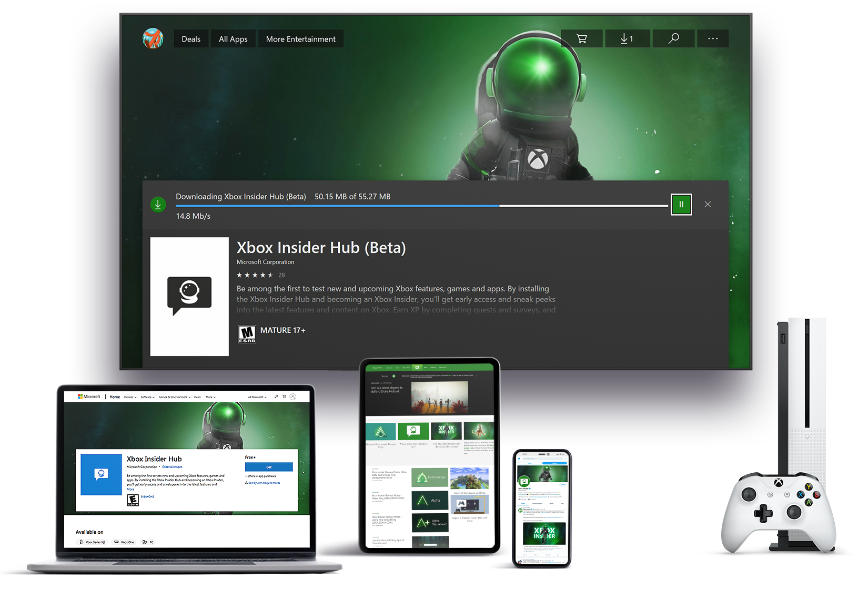Click the Microsoft logo on the laptop site
This screenshot has width=868, height=590.
tap(89, 396)
